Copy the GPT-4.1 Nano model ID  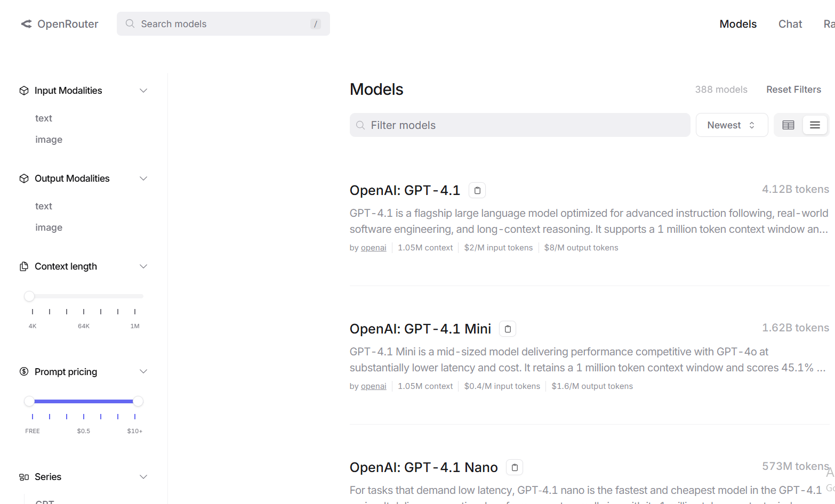click(x=515, y=467)
